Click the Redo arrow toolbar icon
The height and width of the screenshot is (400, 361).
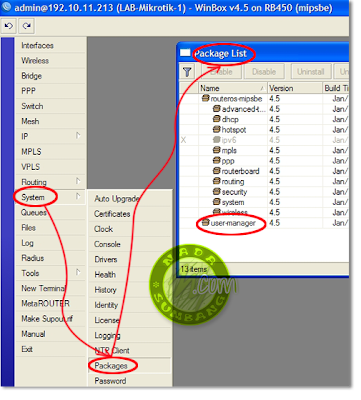pyautogui.click(x=27, y=26)
